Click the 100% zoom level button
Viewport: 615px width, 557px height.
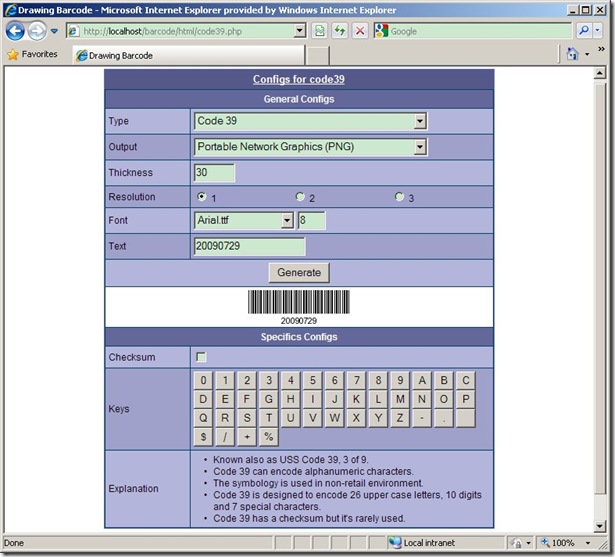coord(558,543)
